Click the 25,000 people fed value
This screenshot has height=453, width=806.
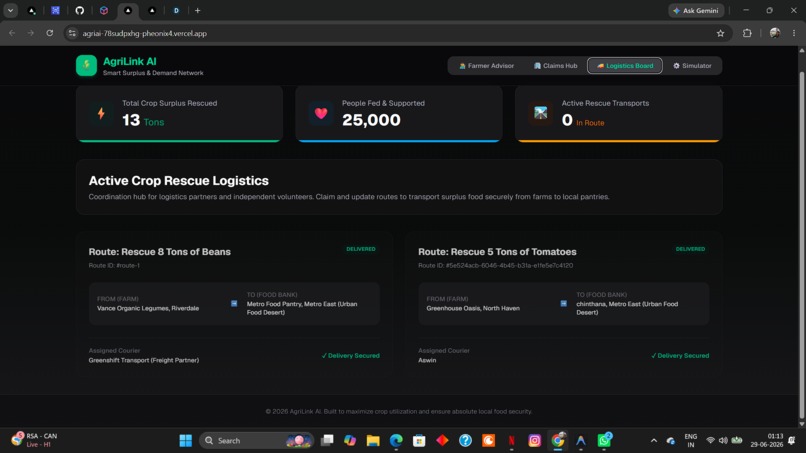(371, 120)
